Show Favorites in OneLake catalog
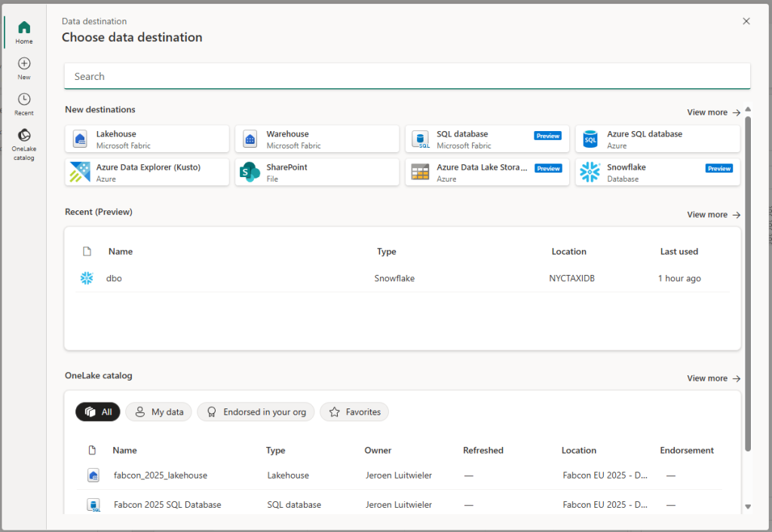 click(x=354, y=412)
